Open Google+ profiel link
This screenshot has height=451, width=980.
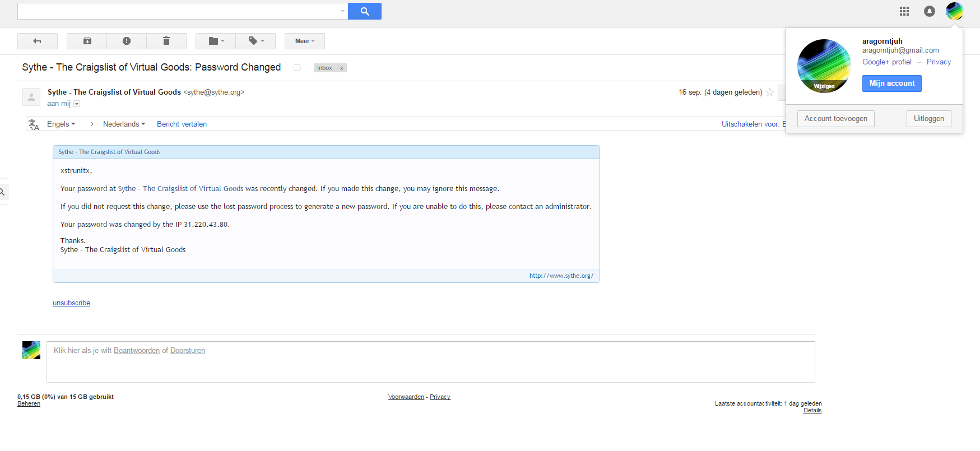tap(887, 62)
